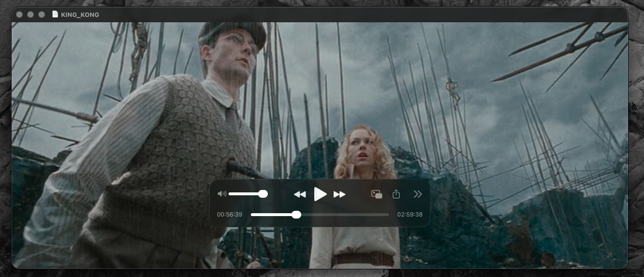
Task: Adjust the volume slider knob
Action: pyautogui.click(x=263, y=194)
